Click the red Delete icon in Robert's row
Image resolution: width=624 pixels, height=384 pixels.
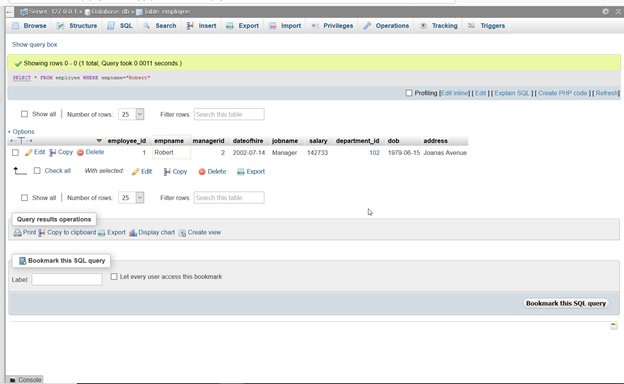80,152
